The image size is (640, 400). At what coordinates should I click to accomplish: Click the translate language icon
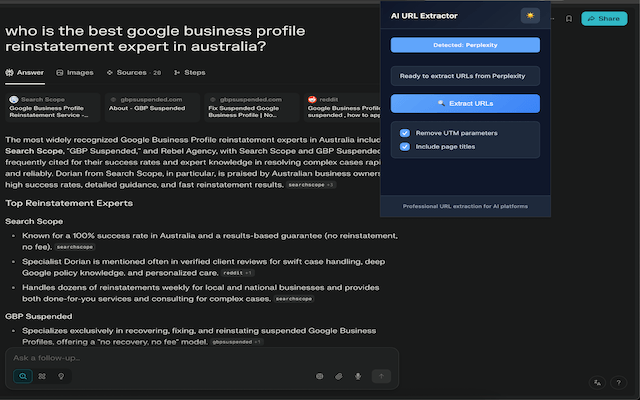(x=597, y=382)
